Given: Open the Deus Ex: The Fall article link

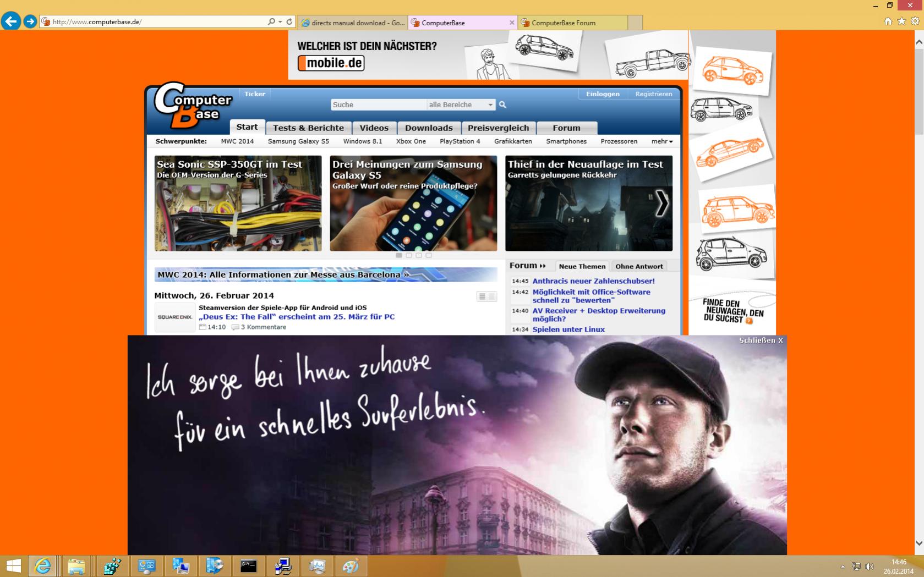Looking at the screenshot, I should pos(297,317).
